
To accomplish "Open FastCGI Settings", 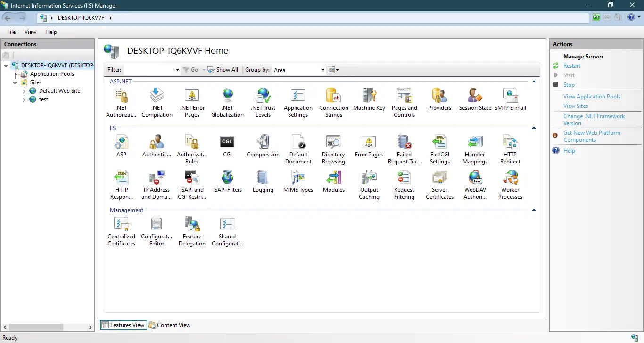I will click(x=439, y=149).
